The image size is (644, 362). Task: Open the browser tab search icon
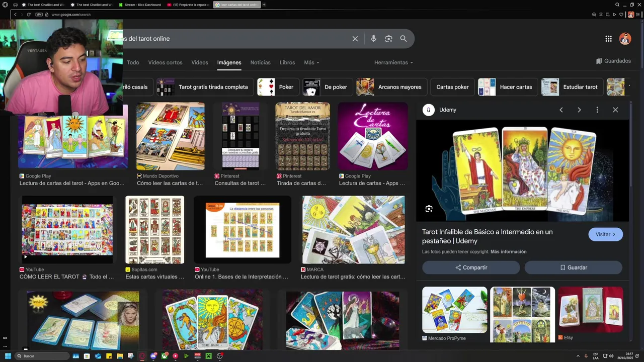pos(617,5)
